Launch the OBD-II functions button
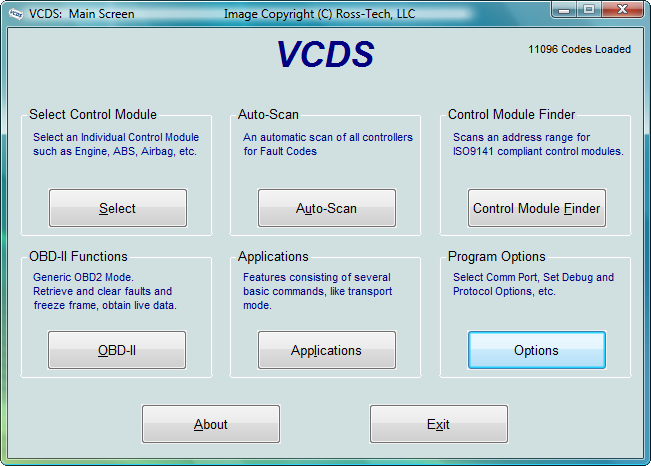 117,350
